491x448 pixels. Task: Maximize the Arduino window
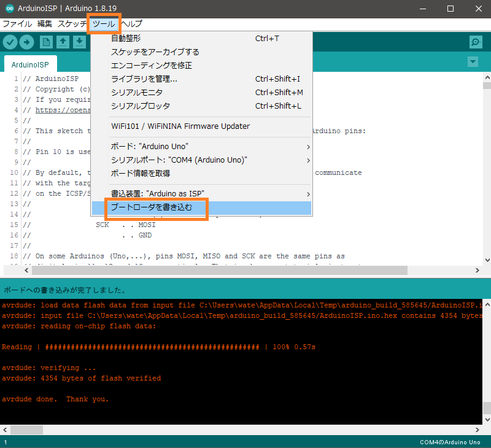[x=450, y=9]
